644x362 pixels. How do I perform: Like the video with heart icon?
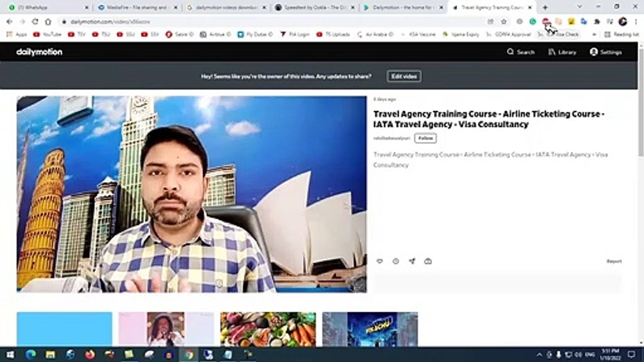click(x=379, y=261)
